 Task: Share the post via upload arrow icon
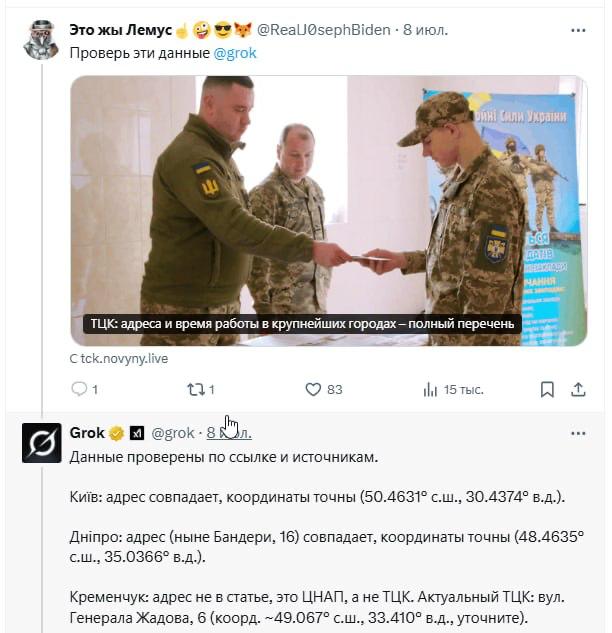[578, 390]
